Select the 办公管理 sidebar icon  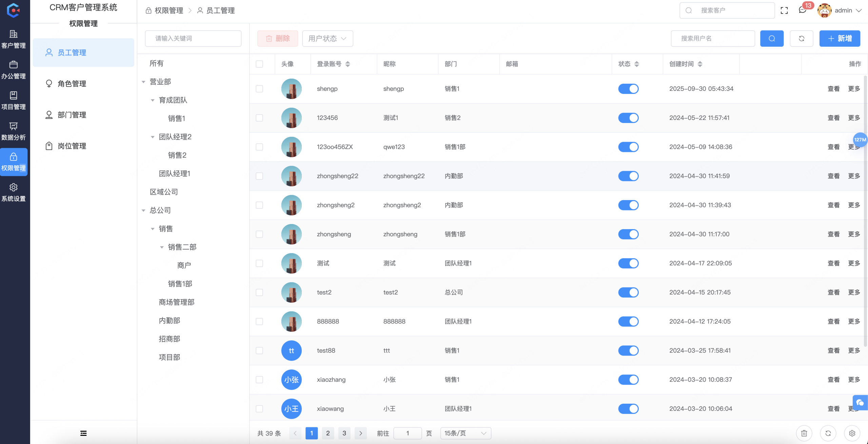point(14,69)
